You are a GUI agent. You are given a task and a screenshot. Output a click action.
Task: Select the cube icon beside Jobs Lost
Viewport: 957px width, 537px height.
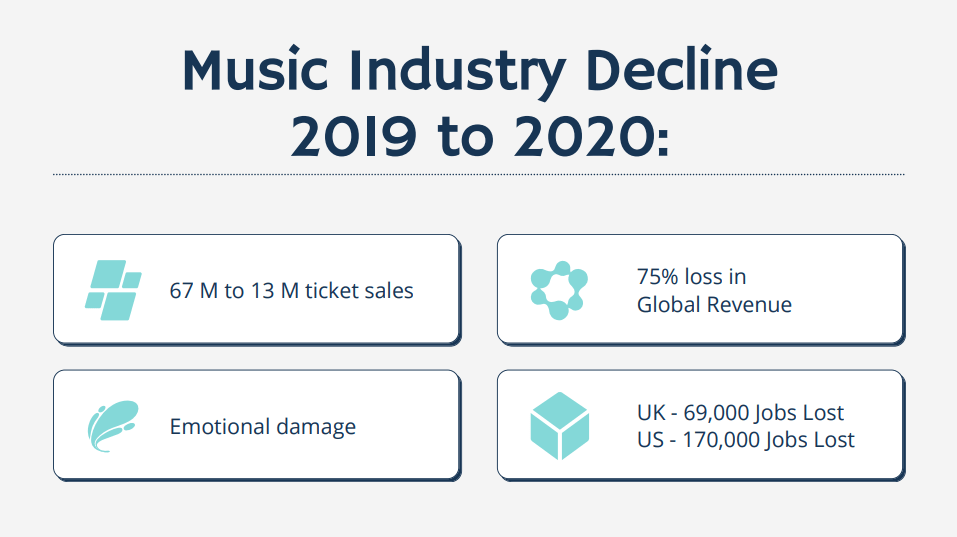(x=559, y=427)
